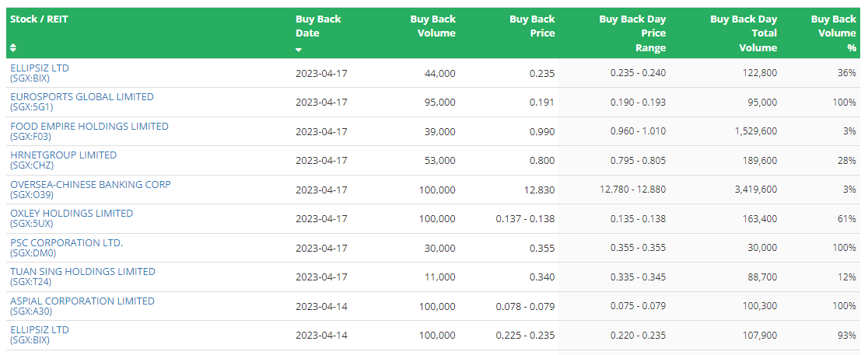Select price range 0.235 - 0.240
Image resolution: width=868 pixels, height=355 pixels.
click(x=639, y=73)
